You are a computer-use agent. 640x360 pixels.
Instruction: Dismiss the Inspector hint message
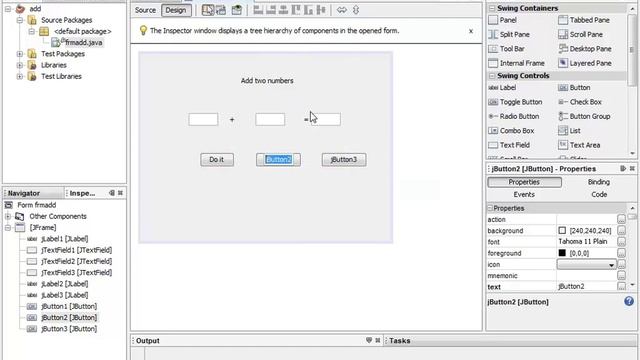(x=471, y=31)
